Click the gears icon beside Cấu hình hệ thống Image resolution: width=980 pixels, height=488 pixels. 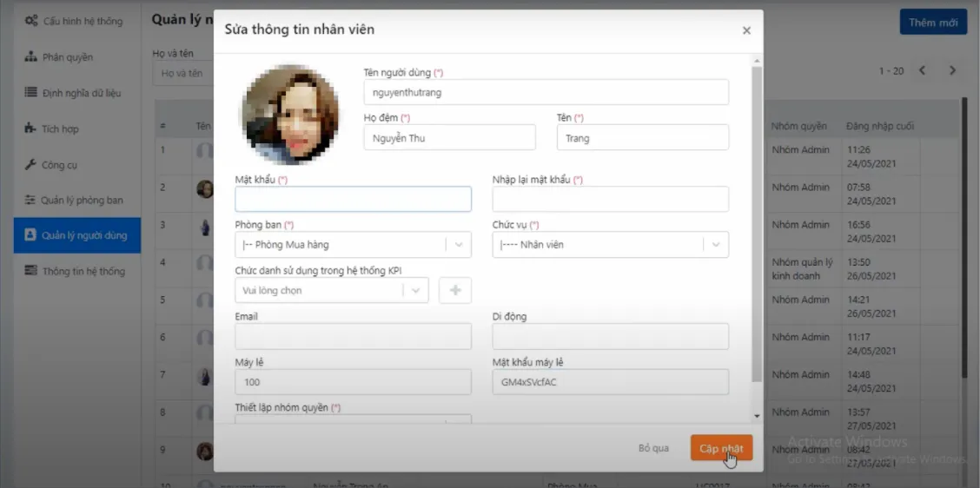pos(30,21)
